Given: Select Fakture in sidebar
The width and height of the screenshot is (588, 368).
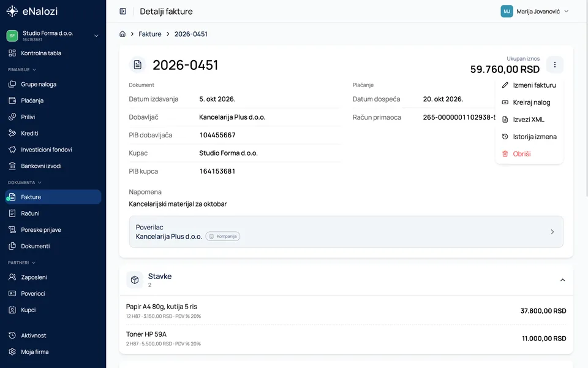Looking at the screenshot, I should coord(53,197).
